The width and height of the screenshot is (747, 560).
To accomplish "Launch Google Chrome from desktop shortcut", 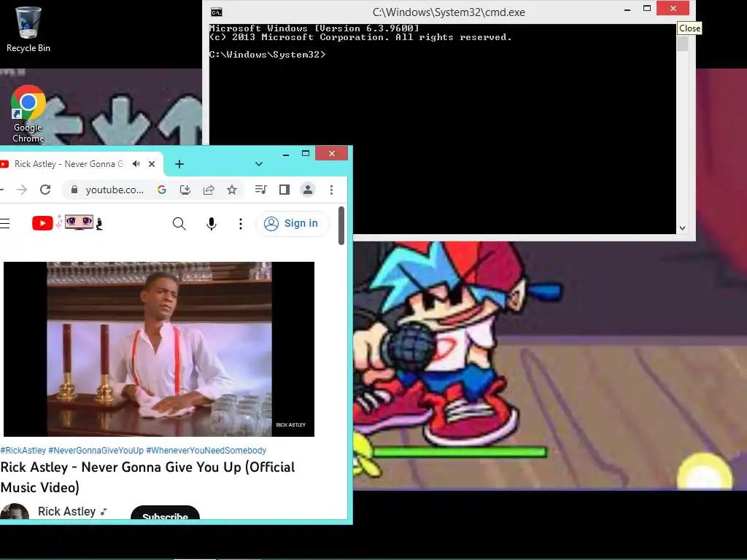I will 28,114.
